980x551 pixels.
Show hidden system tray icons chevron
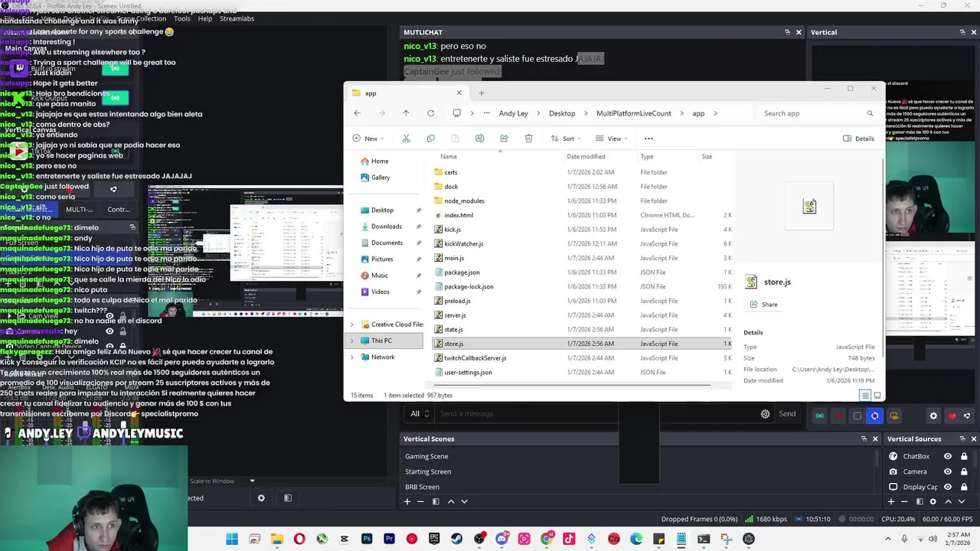point(889,539)
